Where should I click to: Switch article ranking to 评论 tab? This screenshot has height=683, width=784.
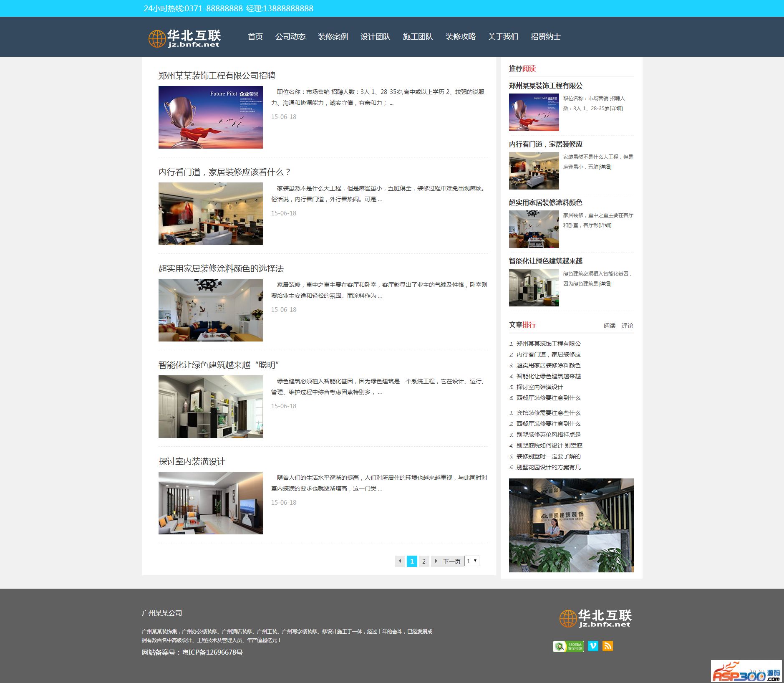point(627,326)
